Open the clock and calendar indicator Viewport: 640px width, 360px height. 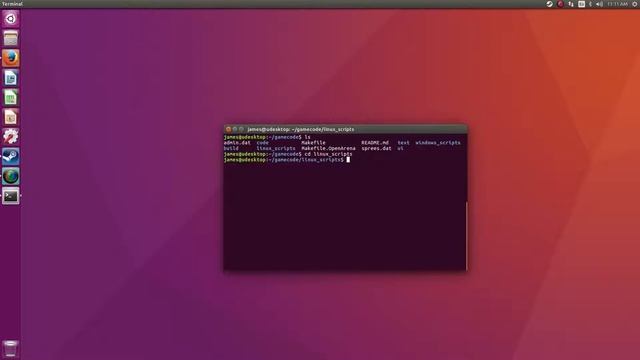coord(617,4)
